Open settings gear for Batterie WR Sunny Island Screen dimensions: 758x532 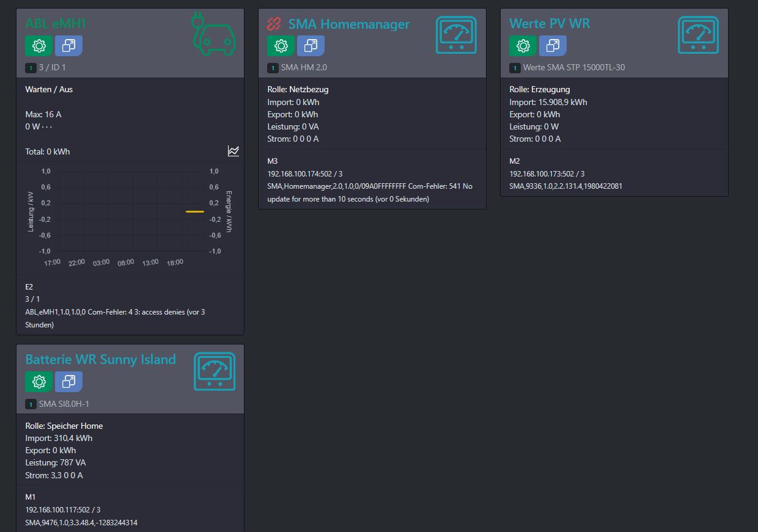[x=39, y=382]
